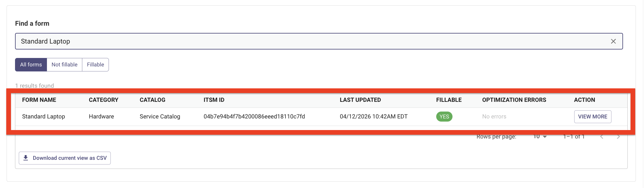Sort by FORM NAME column header
644x188 pixels.
[39, 100]
